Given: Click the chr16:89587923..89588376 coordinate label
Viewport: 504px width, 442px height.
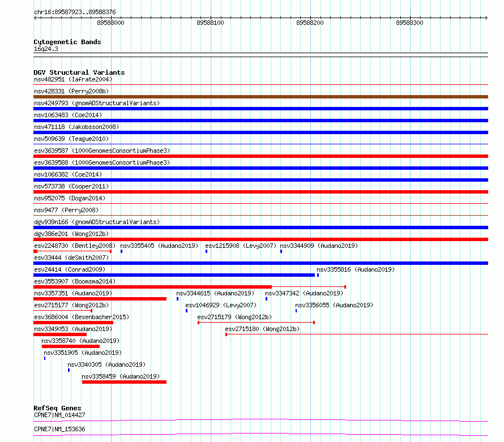Looking at the screenshot, I should 75,12.
